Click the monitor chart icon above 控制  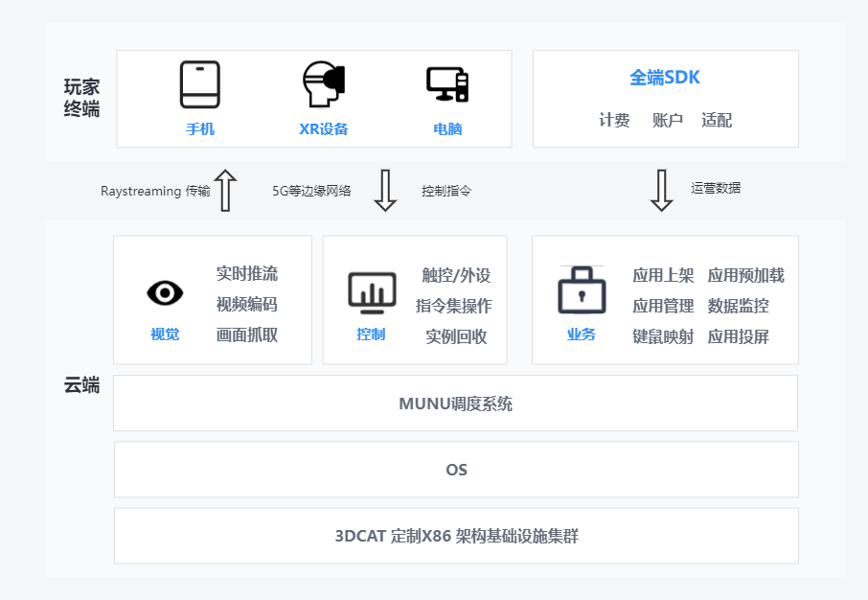[x=372, y=293]
